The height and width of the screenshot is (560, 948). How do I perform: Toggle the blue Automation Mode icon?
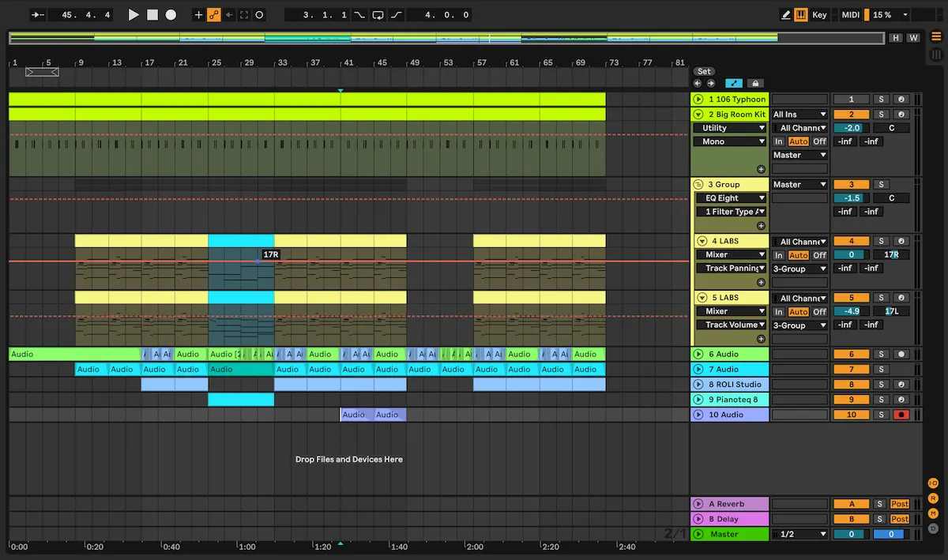pyautogui.click(x=734, y=83)
